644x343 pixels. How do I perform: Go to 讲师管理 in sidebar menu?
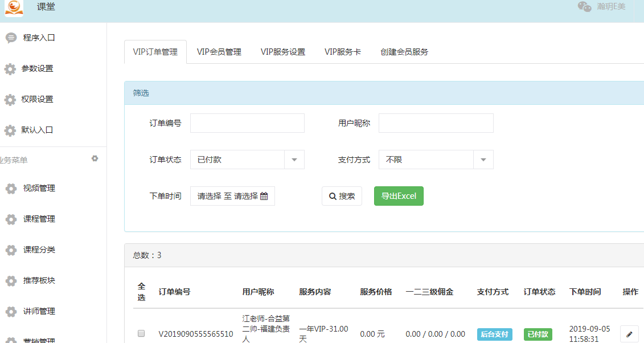point(39,312)
